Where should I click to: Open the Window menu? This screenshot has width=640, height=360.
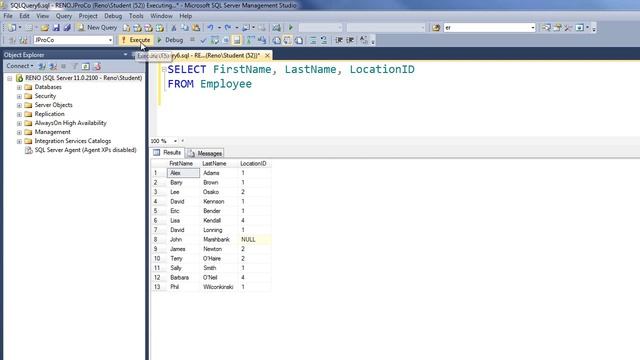[161, 16]
